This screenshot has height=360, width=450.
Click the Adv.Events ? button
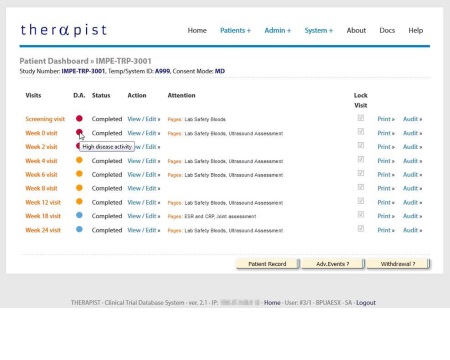click(x=333, y=264)
